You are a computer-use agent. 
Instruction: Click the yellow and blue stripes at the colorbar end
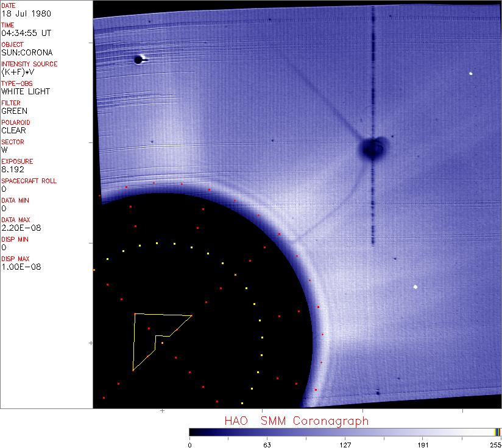click(x=498, y=432)
